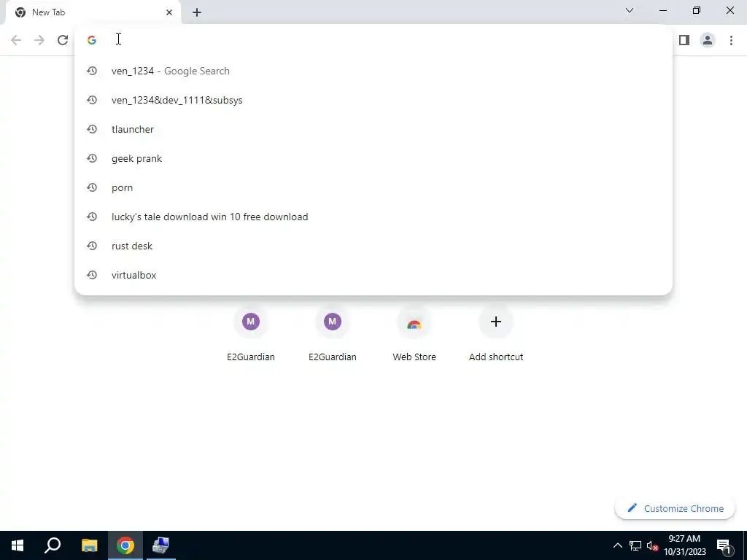Select the New Tab tab
The width and height of the screenshot is (747, 560).
tap(93, 12)
